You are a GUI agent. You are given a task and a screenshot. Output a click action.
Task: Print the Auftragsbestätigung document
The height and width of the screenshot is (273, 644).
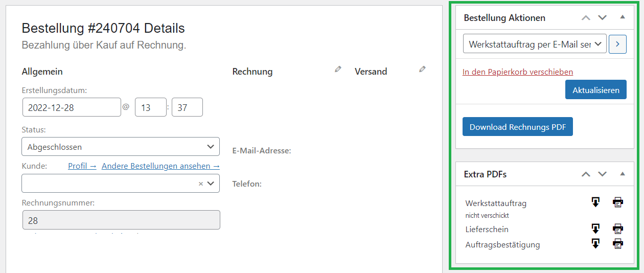618,244
